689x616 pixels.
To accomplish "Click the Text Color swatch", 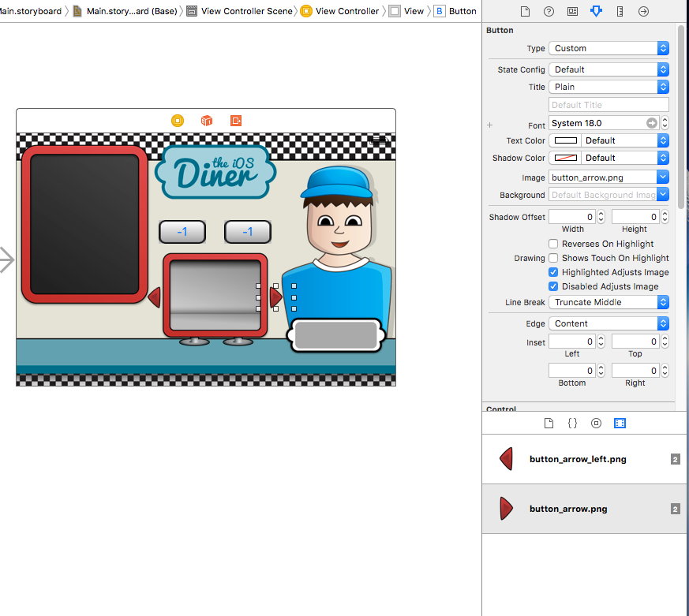I will 566,140.
